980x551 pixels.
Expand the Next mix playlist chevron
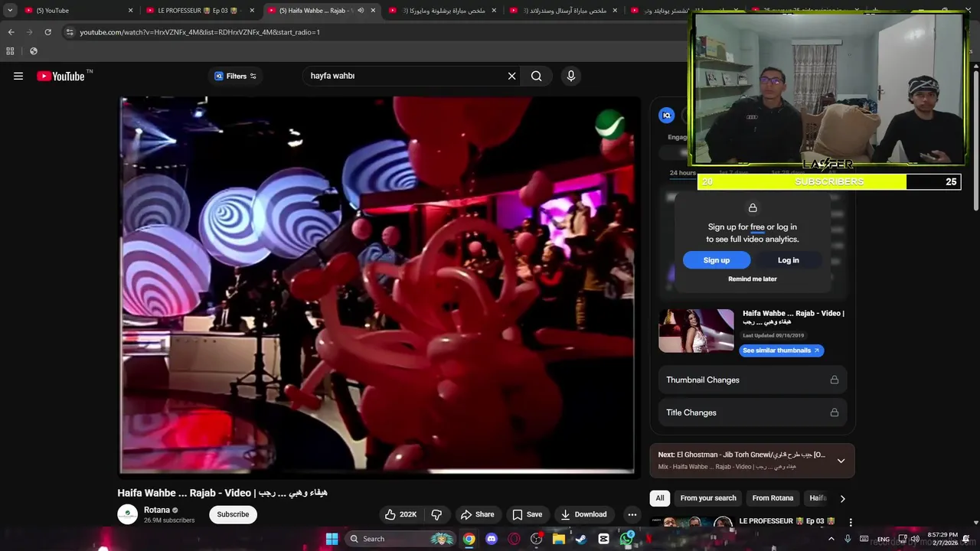pos(841,461)
